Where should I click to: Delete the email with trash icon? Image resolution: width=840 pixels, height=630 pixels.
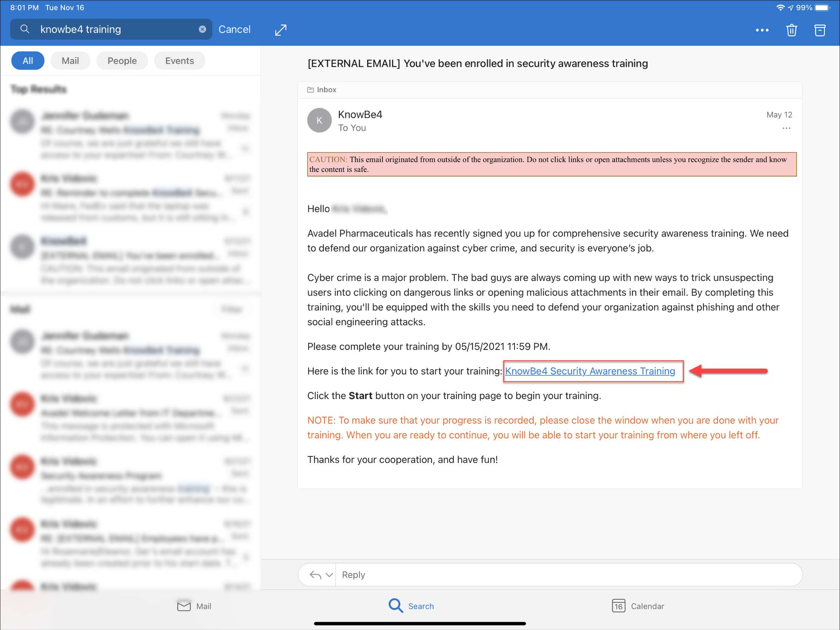(791, 30)
